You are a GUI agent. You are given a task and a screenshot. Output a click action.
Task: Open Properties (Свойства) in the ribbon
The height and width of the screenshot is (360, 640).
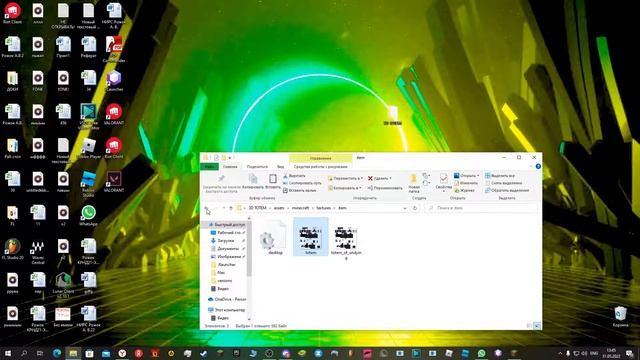443,183
